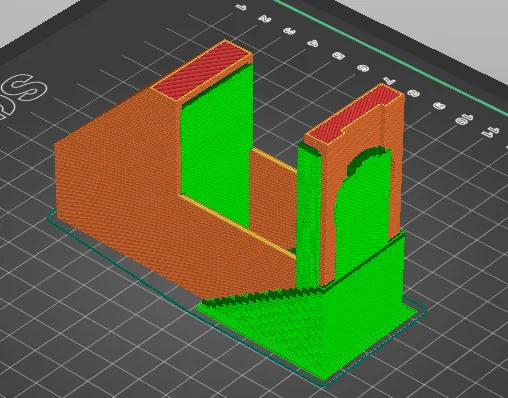The image size is (508, 398).
Task: Click bed ruler label 6
Action: 363,68
